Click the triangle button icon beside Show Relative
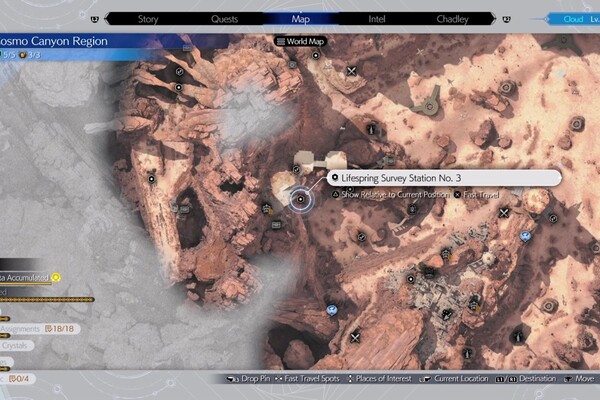Image resolution: width=600 pixels, height=400 pixels. (x=336, y=194)
